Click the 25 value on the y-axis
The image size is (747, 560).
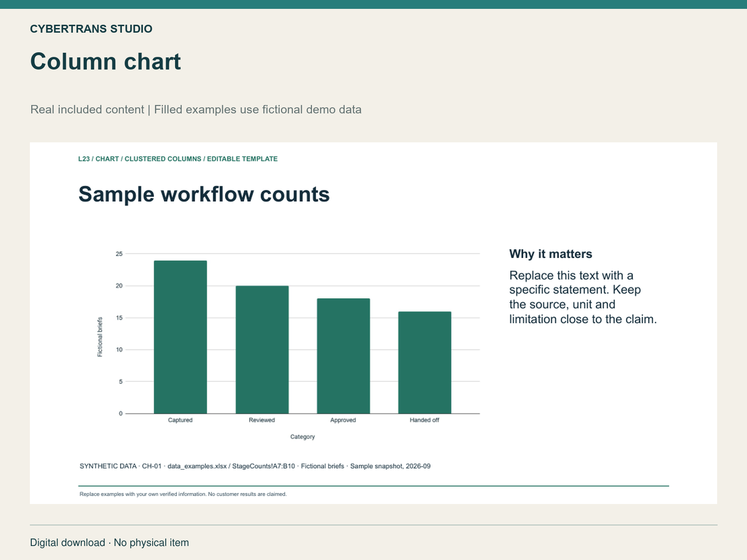tap(119, 254)
